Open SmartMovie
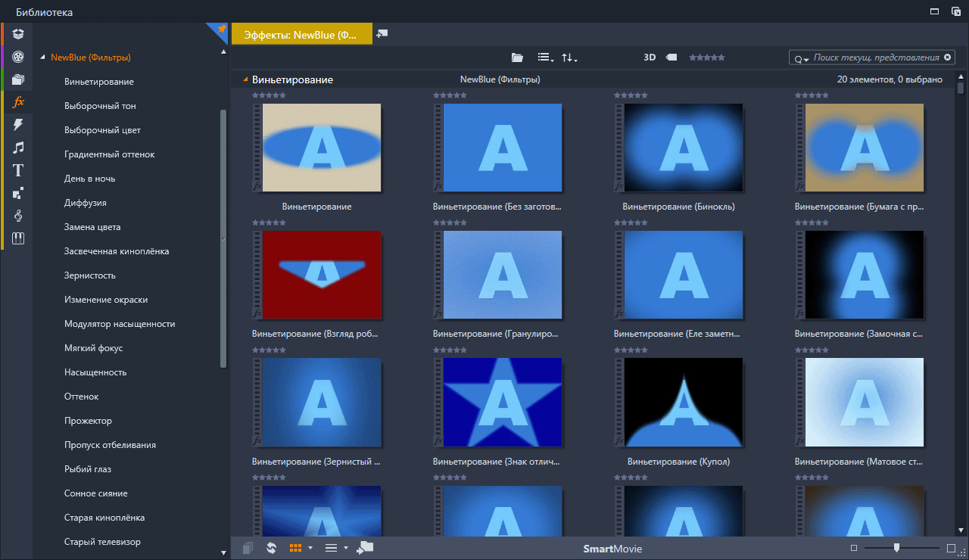This screenshot has width=969, height=560. [612, 549]
